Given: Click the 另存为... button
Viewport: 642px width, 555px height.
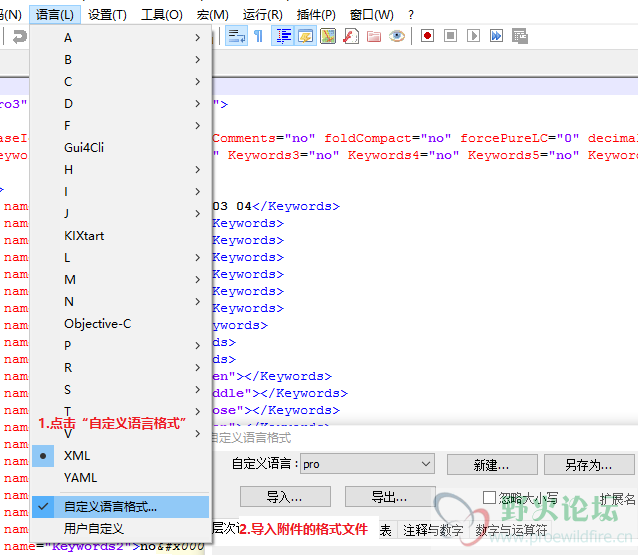Looking at the screenshot, I should click(x=589, y=465).
